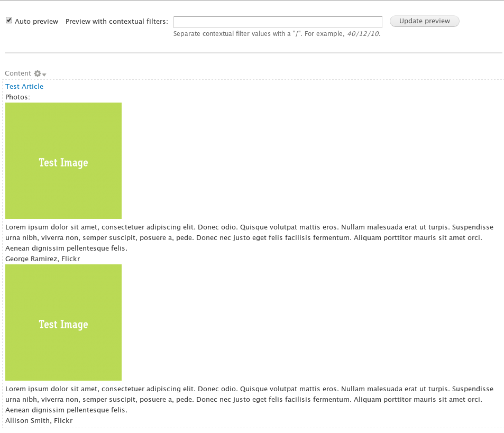Screen dimensions: 504x433
Task: Click the Preview with contextual filters label
Action: pyautogui.click(x=117, y=22)
